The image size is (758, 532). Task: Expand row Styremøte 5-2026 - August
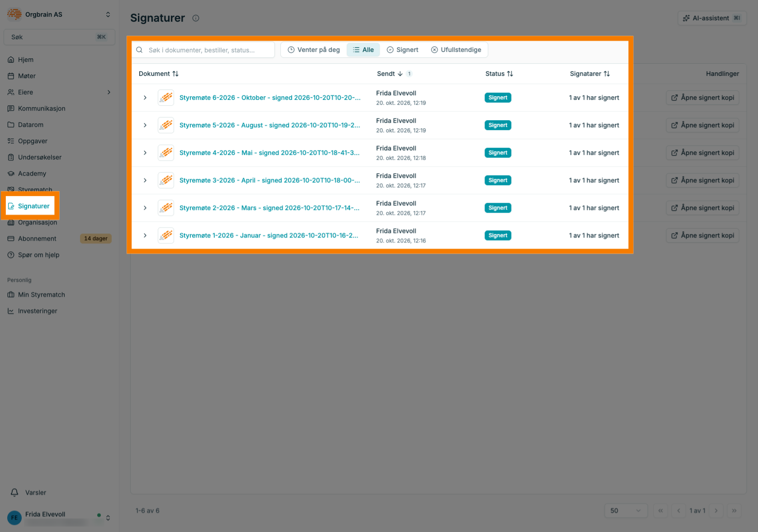pos(145,125)
